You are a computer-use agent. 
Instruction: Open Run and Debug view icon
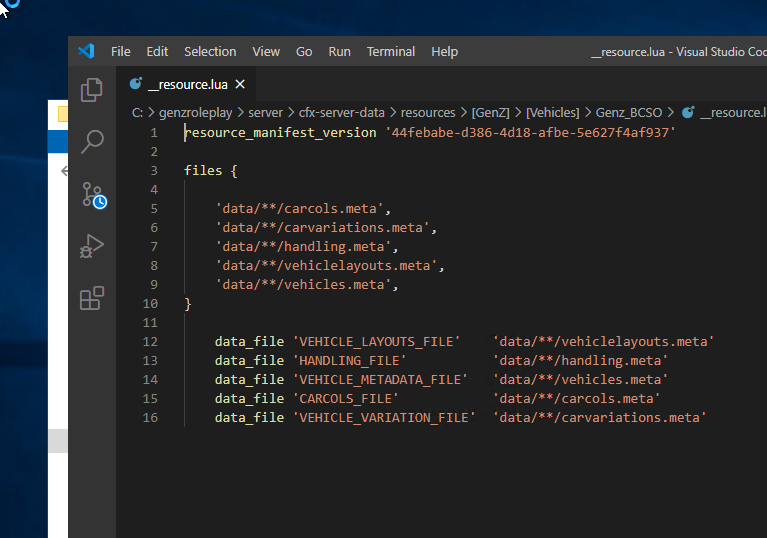click(x=92, y=246)
